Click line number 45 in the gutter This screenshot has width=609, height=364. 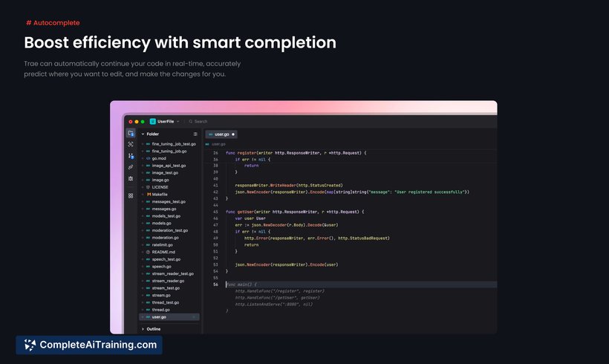tap(215, 212)
